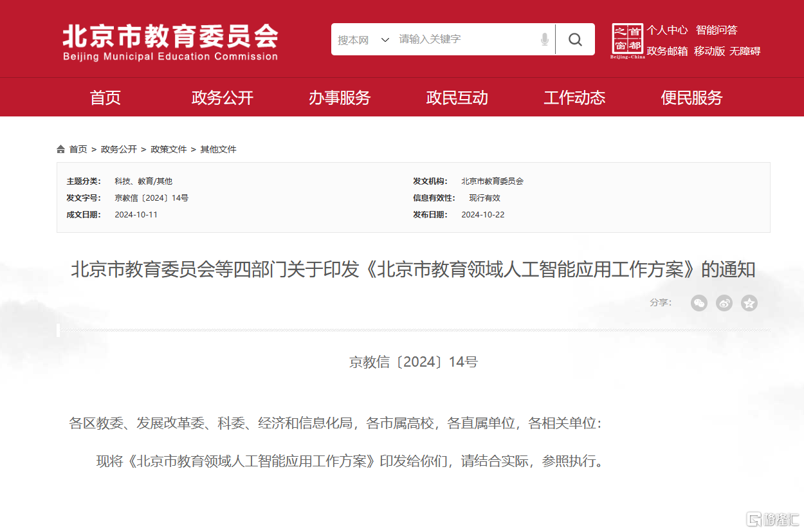This screenshot has width=804, height=532.
Task: Open the 首页 navigation menu
Action: tap(105, 98)
